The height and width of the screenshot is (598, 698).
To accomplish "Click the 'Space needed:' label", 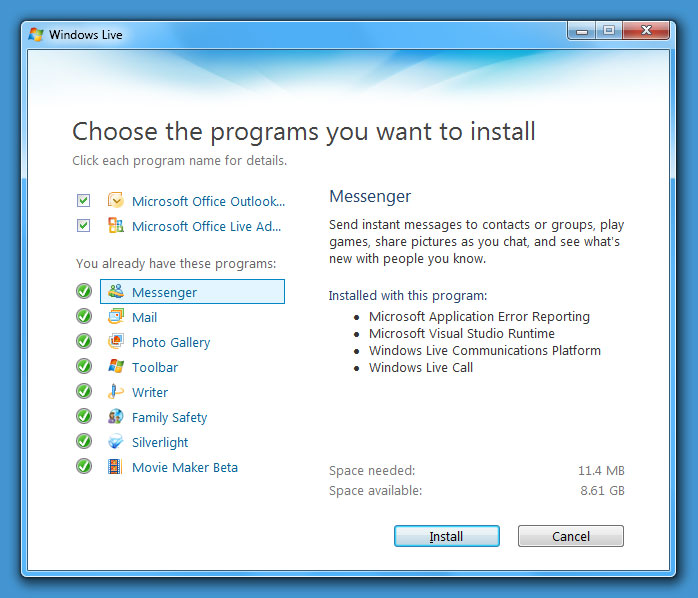I will click(372, 471).
